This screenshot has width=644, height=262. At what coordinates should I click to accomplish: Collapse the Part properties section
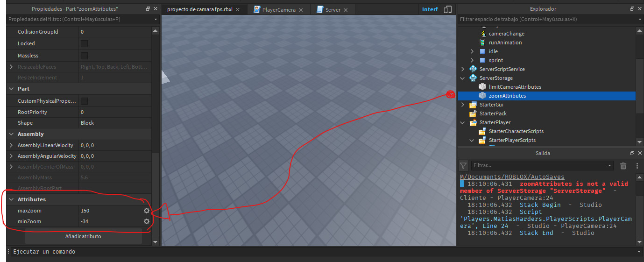pyautogui.click(x=11, y=89)
